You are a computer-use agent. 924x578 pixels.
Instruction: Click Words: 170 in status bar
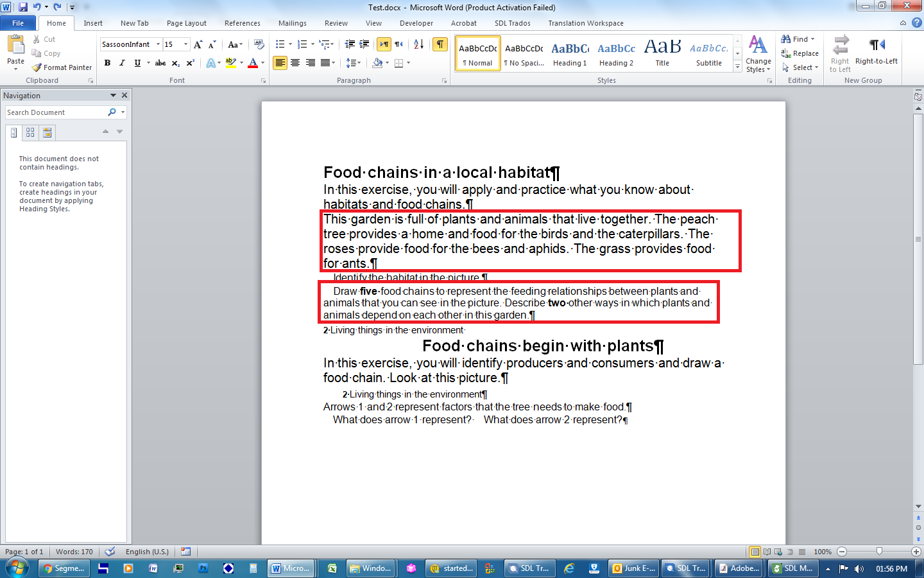74,552
